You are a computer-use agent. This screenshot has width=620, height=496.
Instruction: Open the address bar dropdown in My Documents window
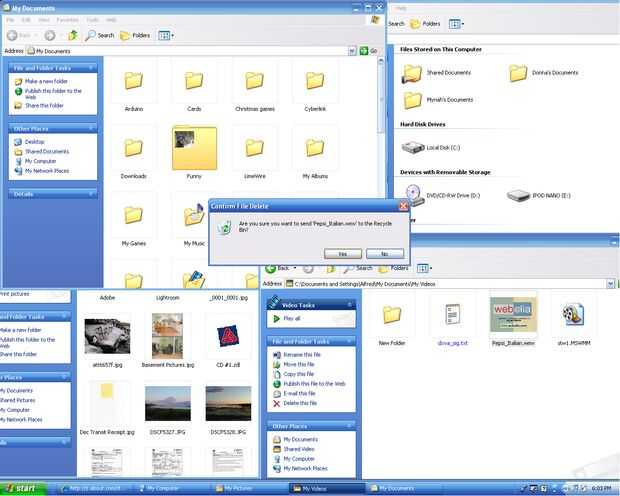point(352,51)
